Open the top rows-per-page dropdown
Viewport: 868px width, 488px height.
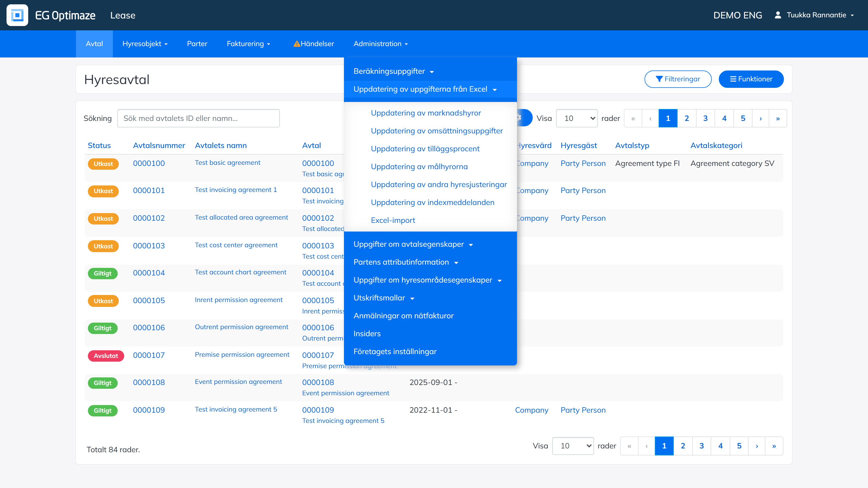[577, 118]
